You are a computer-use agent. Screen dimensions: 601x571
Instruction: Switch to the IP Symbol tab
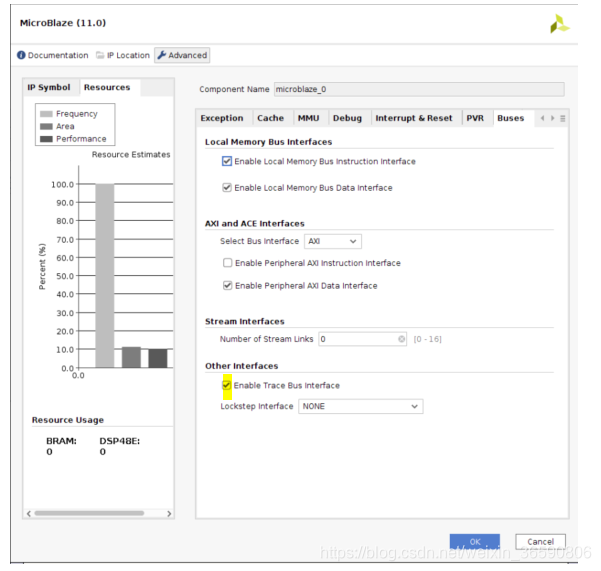(x=49, y=87)
